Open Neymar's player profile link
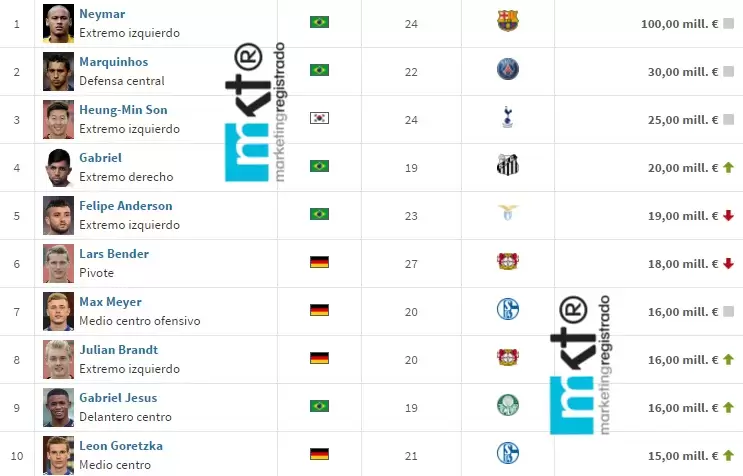 103,14
